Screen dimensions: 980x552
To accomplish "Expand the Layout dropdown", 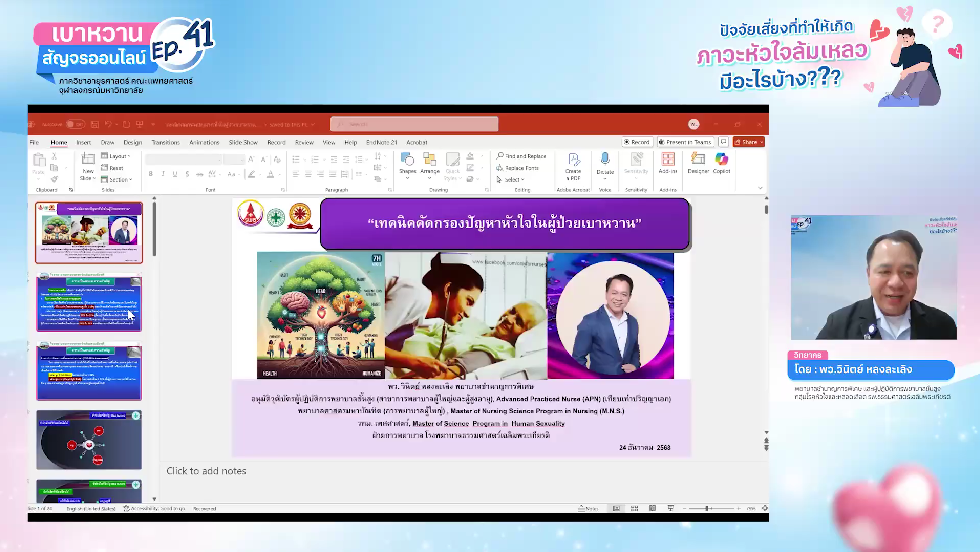I will [117, 156].
